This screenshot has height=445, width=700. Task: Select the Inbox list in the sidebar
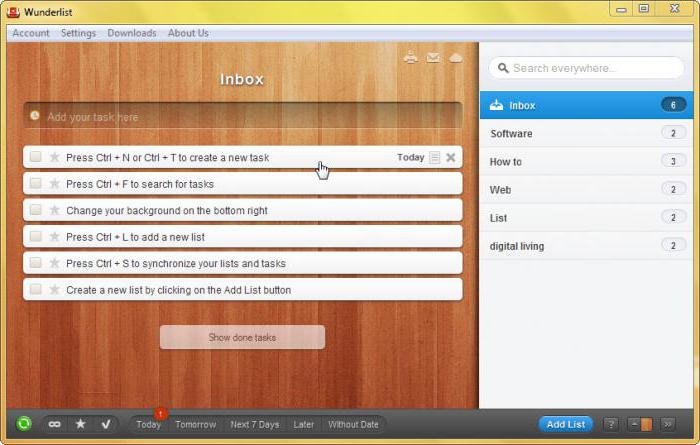[x=587, y=105]
